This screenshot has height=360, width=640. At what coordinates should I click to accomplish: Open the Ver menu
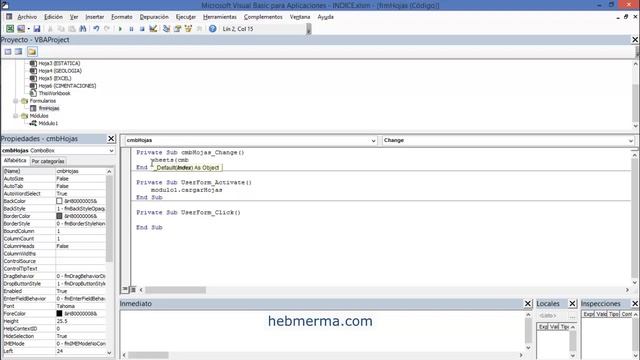[74, 17]
